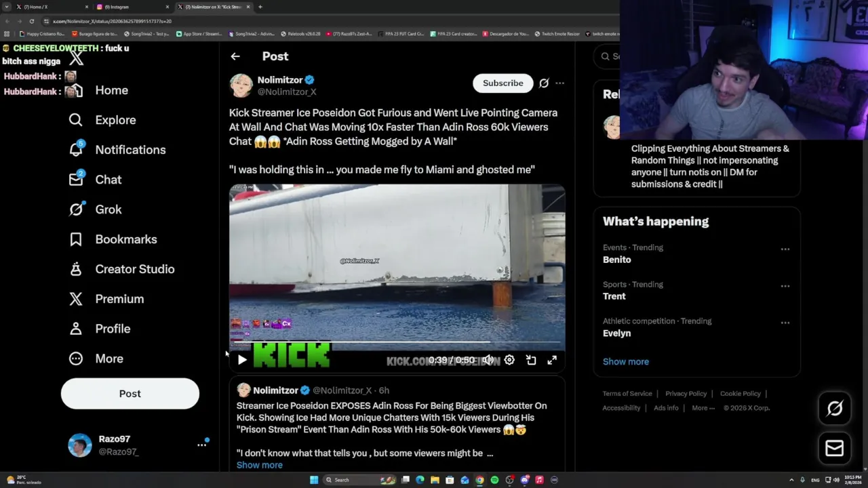Open Razo97 account options dots
Screen dimensions: 868x488
(201, 445)
